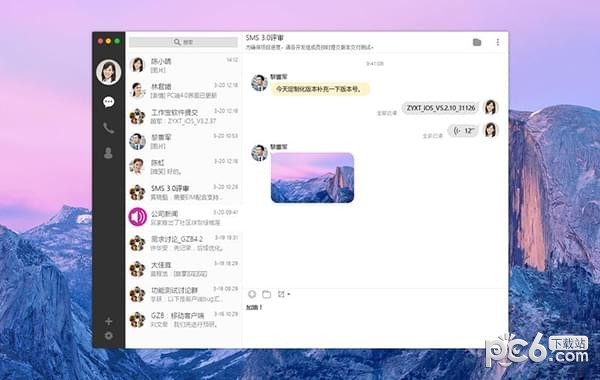Select the SMS 3.0评审 conversation in the list
This screenshot has height=380, width=600.
pyautogui.click(x=184, y=192)
